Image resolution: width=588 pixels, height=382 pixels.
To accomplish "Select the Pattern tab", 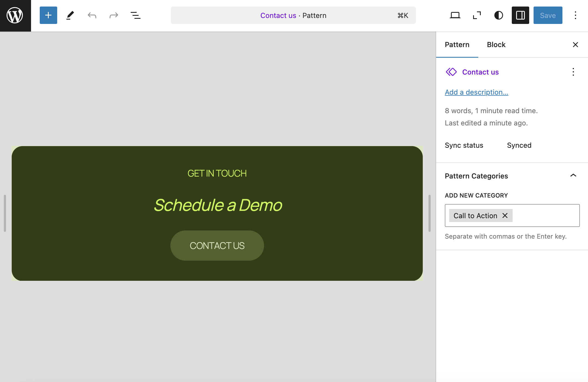I will 457,45.
